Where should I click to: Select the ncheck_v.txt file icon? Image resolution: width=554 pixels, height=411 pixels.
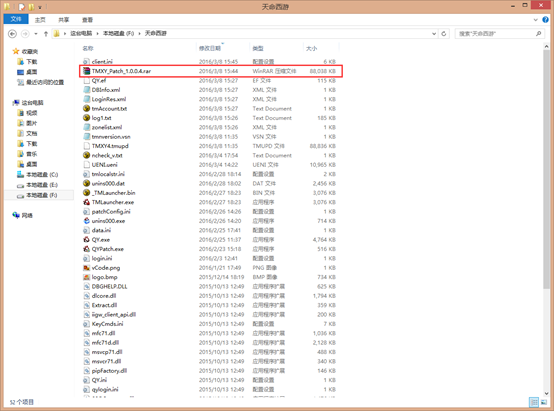point(87,155)
